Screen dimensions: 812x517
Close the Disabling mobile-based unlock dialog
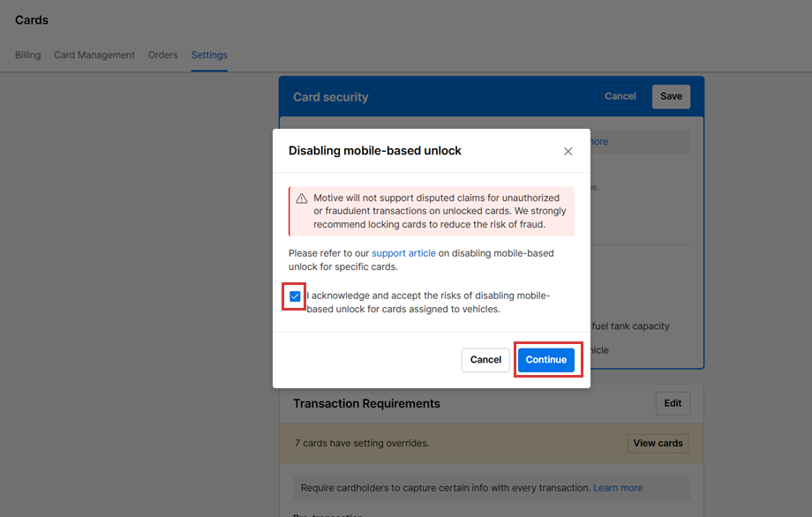[568, 151]
